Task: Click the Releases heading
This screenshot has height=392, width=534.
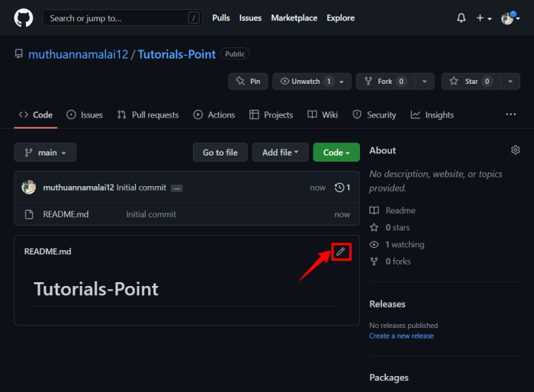Action: click(388, 304)
